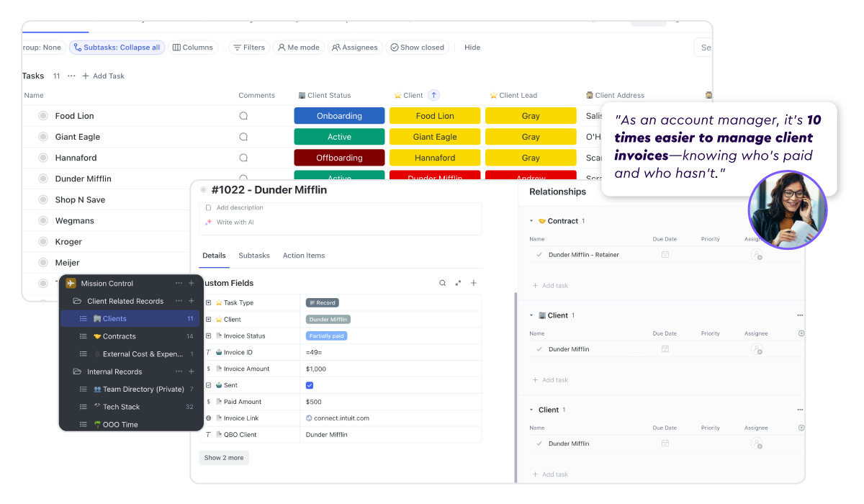Switch to the Subtasks tab
The width and height of the screenshot is (864, 504).
click(x=254, y=256)
